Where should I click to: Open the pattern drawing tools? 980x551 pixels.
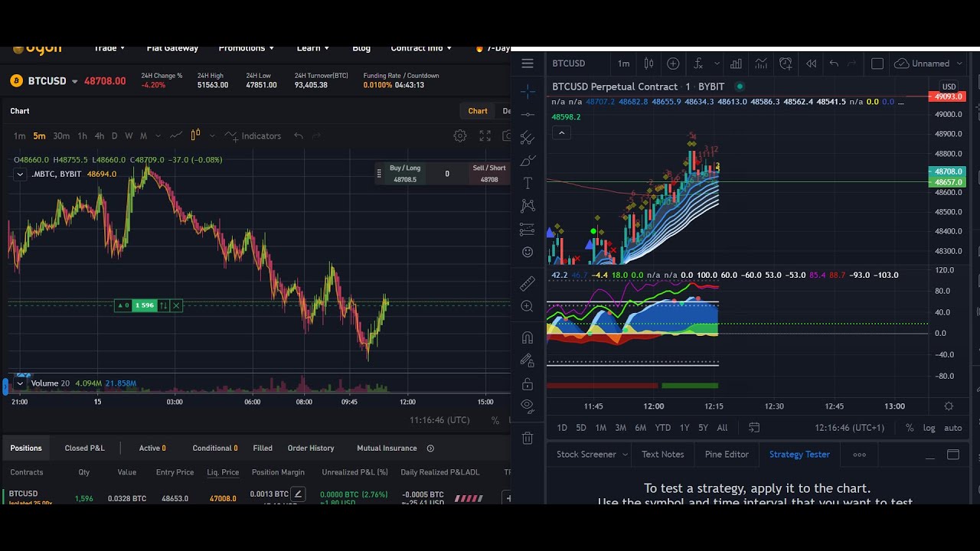(528, 206)
